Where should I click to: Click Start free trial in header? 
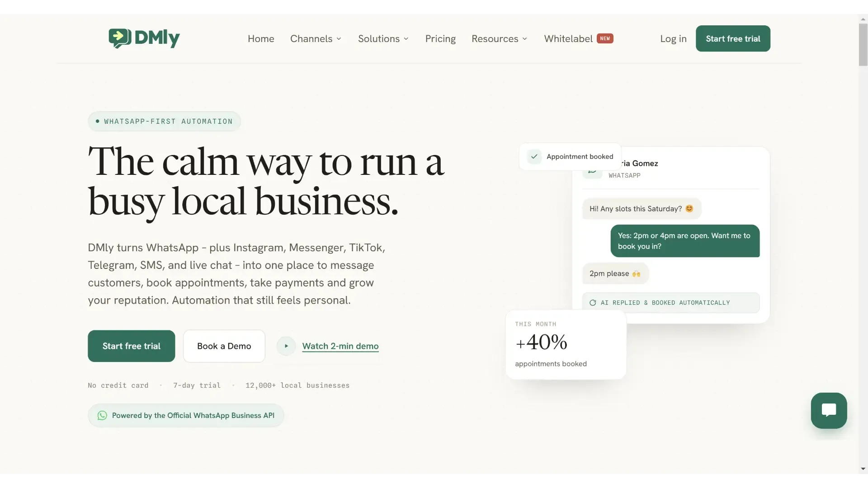733,38
